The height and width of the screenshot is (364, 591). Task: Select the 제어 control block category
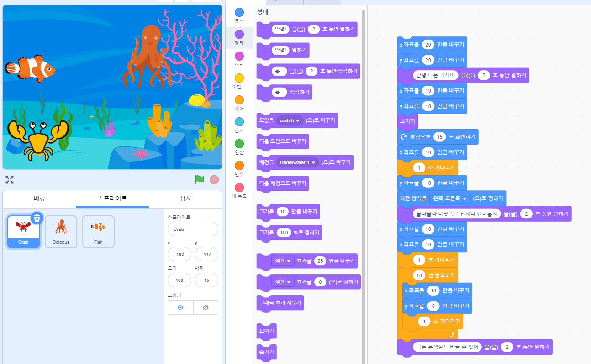(x=239, y=100)
